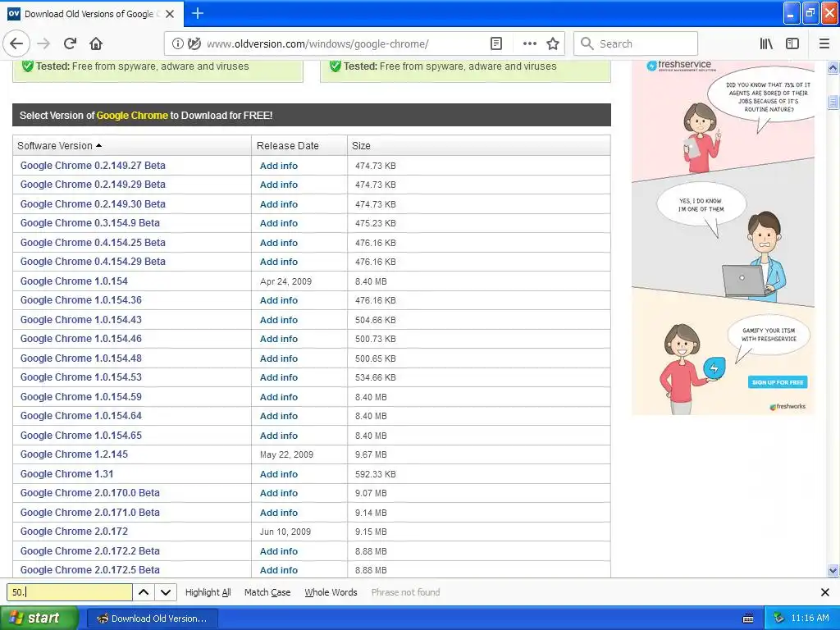Open a new tab with plus button
This screenshot has height=630, width=840.
click(x=198, y=13)
